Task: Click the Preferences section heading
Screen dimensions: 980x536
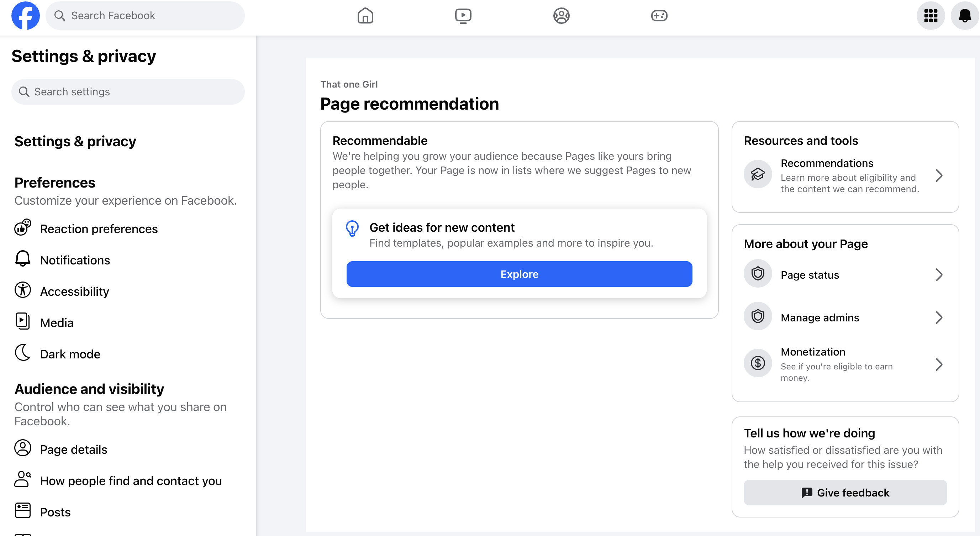Action: (x=55, y=183)
